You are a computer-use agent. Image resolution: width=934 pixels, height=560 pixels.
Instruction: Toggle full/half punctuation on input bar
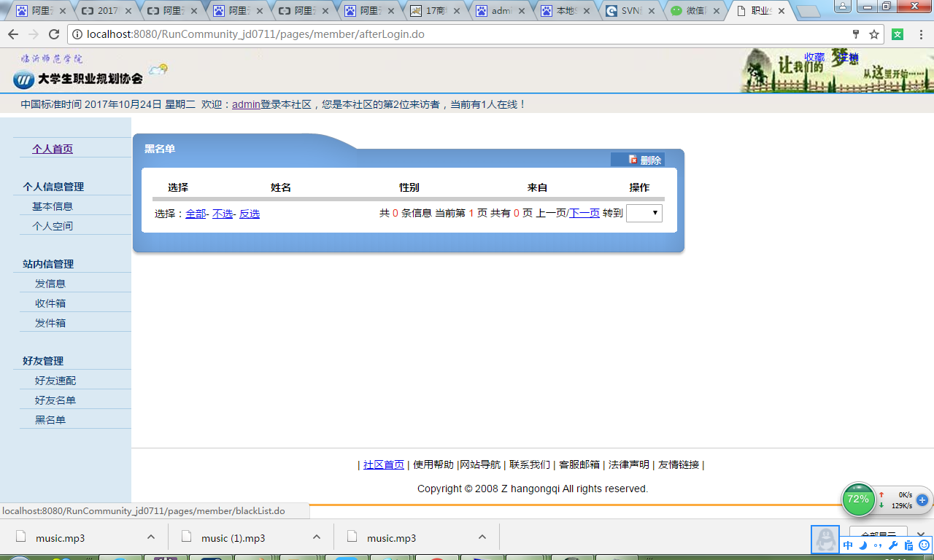pyautogui.click(x=878, y=545)
